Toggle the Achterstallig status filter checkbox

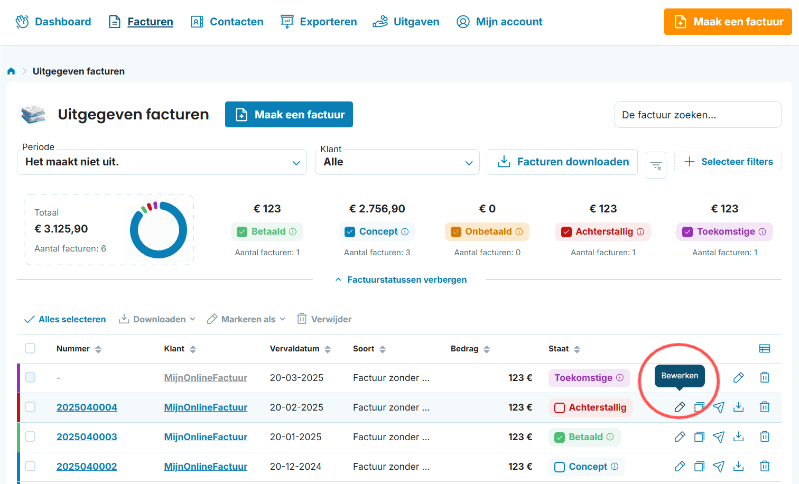(566, 232)
